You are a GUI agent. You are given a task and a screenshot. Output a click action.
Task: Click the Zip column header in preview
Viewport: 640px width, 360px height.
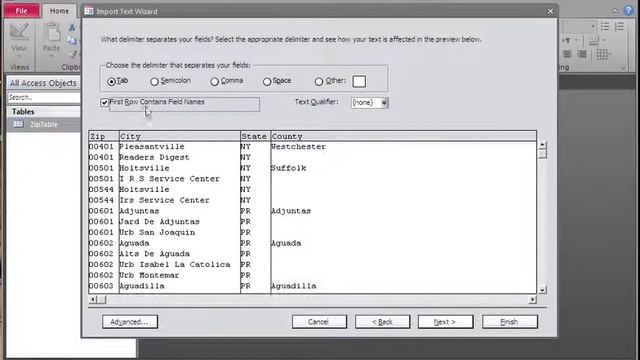pos(104,136)
